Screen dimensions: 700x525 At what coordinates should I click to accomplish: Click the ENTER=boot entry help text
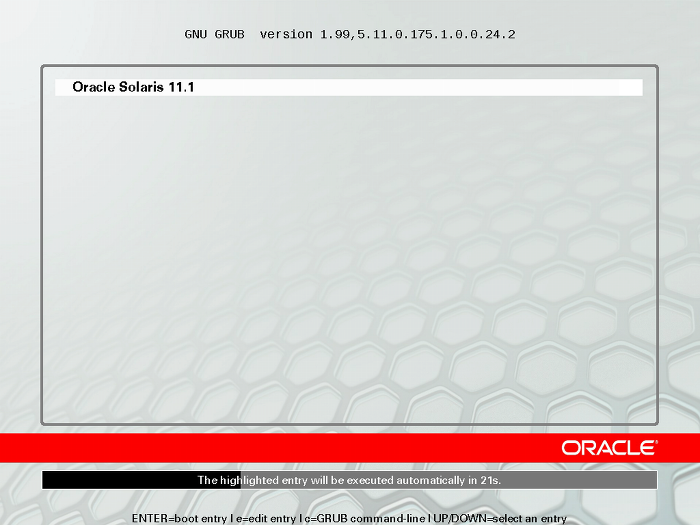point(180,518)
